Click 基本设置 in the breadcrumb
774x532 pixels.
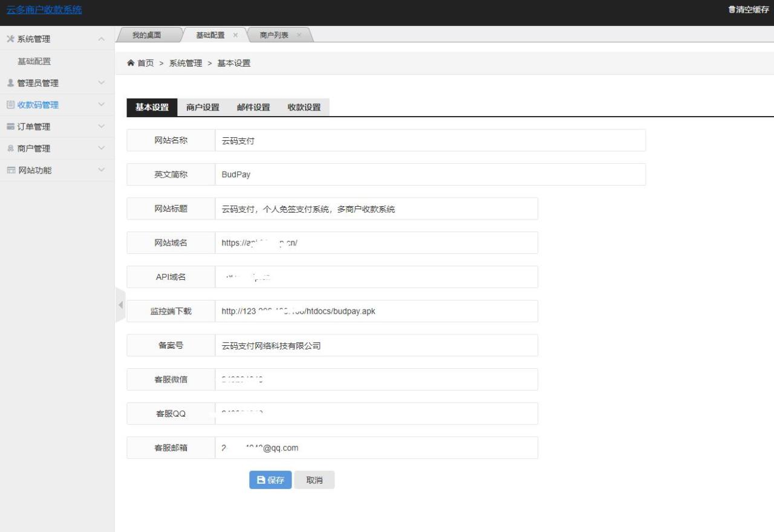coord(234,63)
